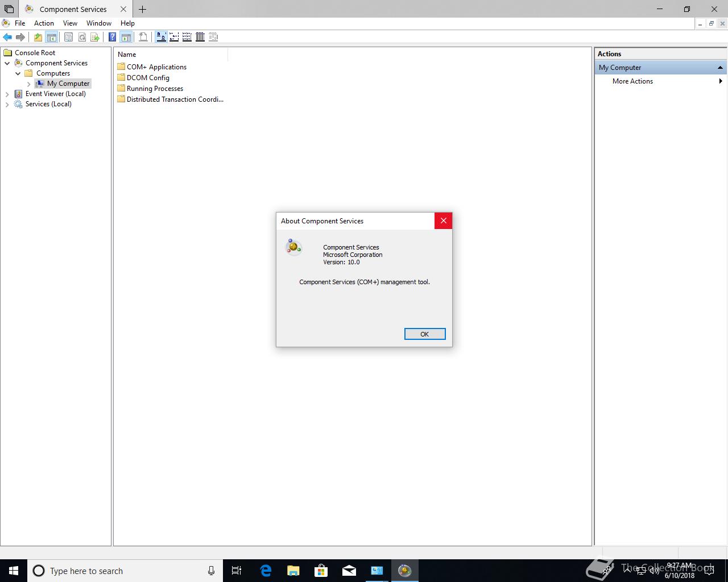Open the Windows Start menu

14,571
